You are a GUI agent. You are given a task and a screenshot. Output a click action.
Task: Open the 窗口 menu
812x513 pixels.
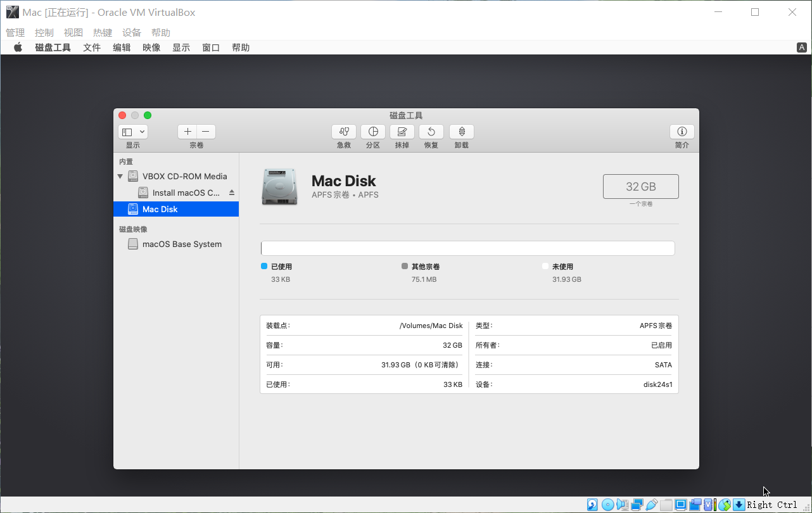211,47
